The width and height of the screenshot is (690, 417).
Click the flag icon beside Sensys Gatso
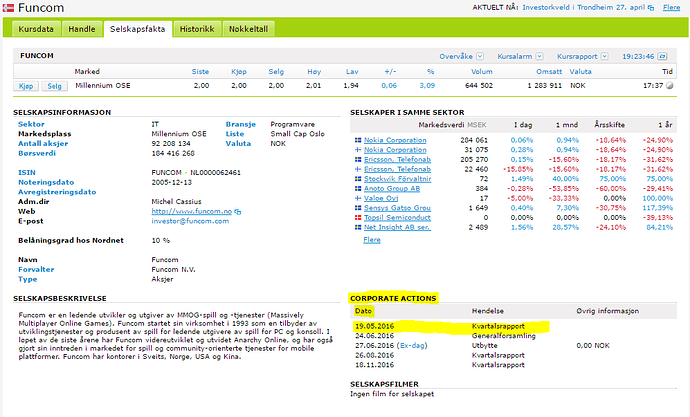358,208
